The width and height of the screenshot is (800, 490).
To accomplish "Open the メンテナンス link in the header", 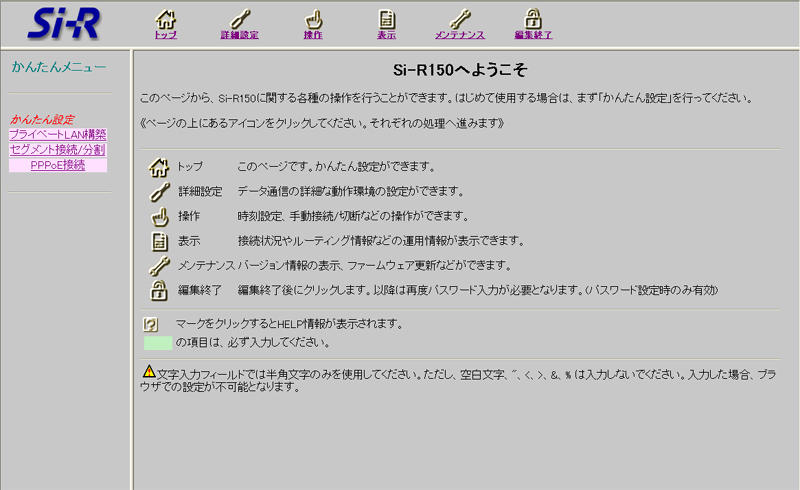I will [x=460, y=35].
